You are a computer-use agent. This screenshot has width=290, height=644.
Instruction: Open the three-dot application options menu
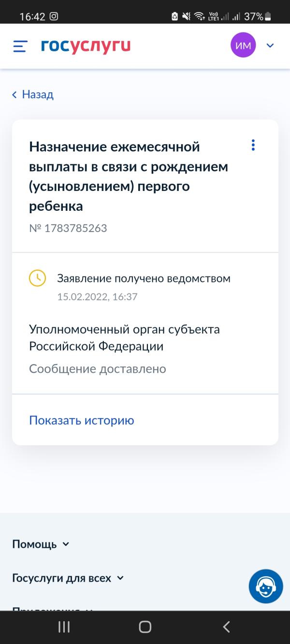click(x=253, y=145)
